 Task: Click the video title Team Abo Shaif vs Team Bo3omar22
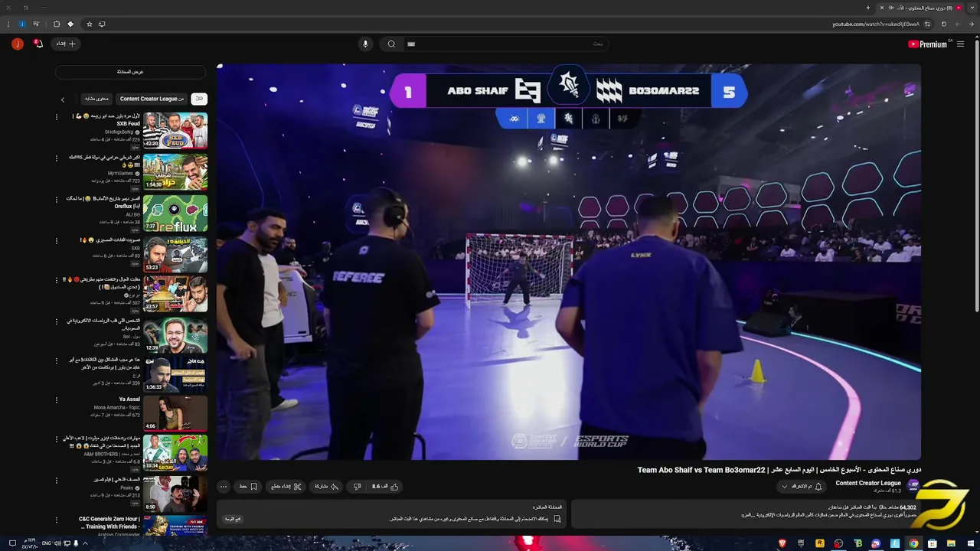tap(779, 470)
